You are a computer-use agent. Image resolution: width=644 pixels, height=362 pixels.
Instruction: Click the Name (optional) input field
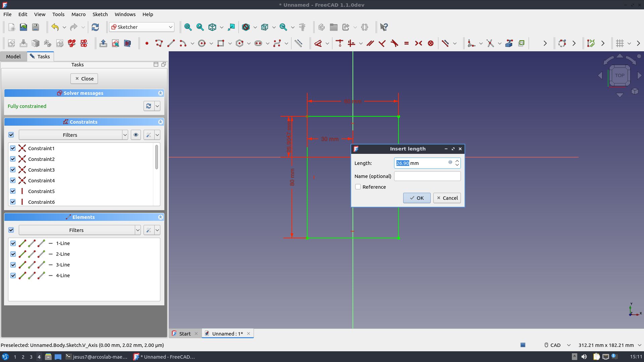pyautogui.click(x=427, y=176)
